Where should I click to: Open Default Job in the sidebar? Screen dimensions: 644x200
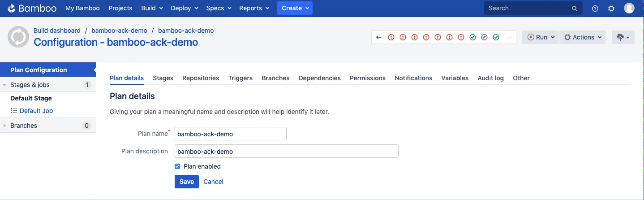click(36, 111)
